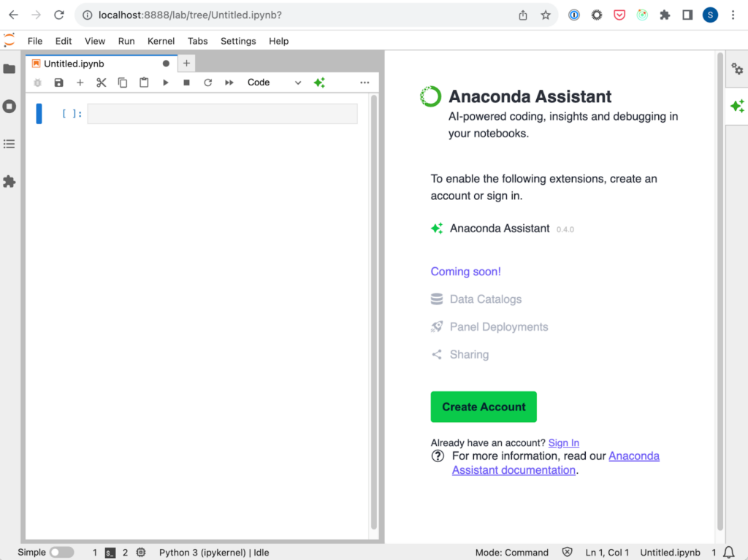Screen dimensions: 748x560
Task: Open Anaconda Assistant in right sidebar
Action: point(737,106)
